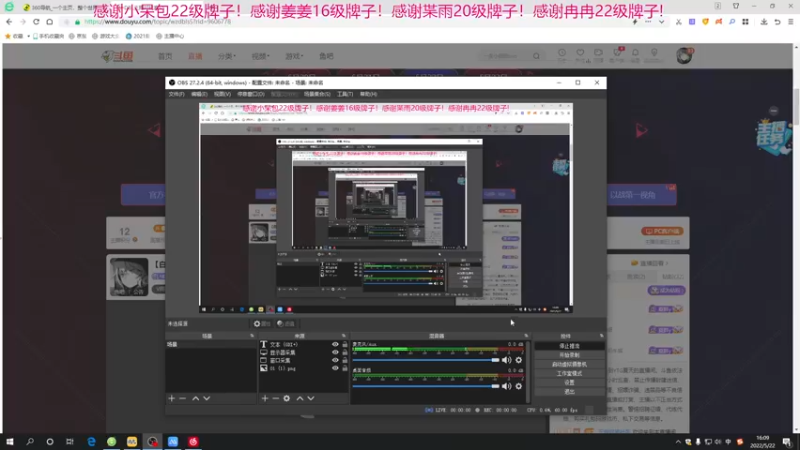The image size is (800, 450).
Task: Select the 场景 scene in the scenes list
Action: point(211,344)
